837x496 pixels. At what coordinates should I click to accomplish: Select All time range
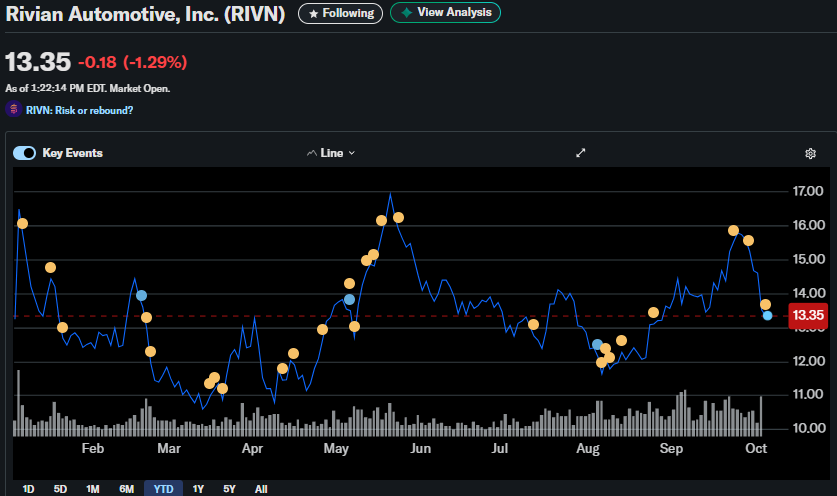[261, 489]
